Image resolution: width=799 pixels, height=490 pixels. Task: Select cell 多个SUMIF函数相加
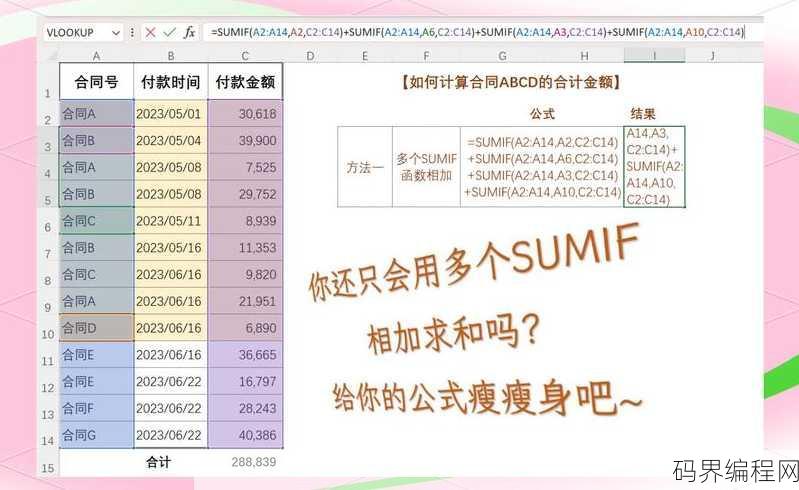click(427, 167)
